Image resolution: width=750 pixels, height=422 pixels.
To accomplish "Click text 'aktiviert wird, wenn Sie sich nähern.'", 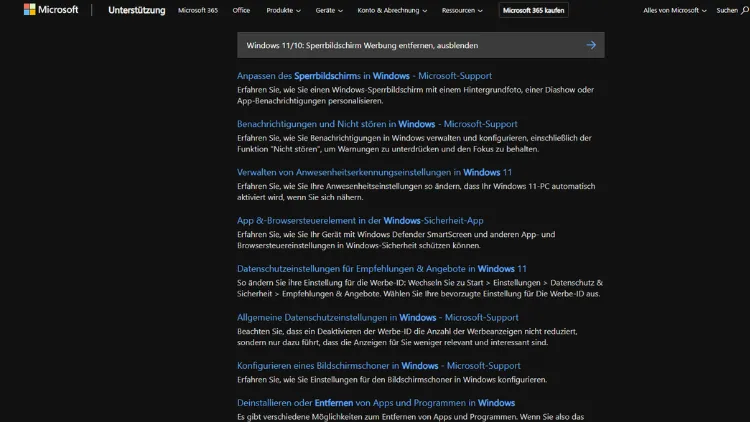I will point(300,197).
